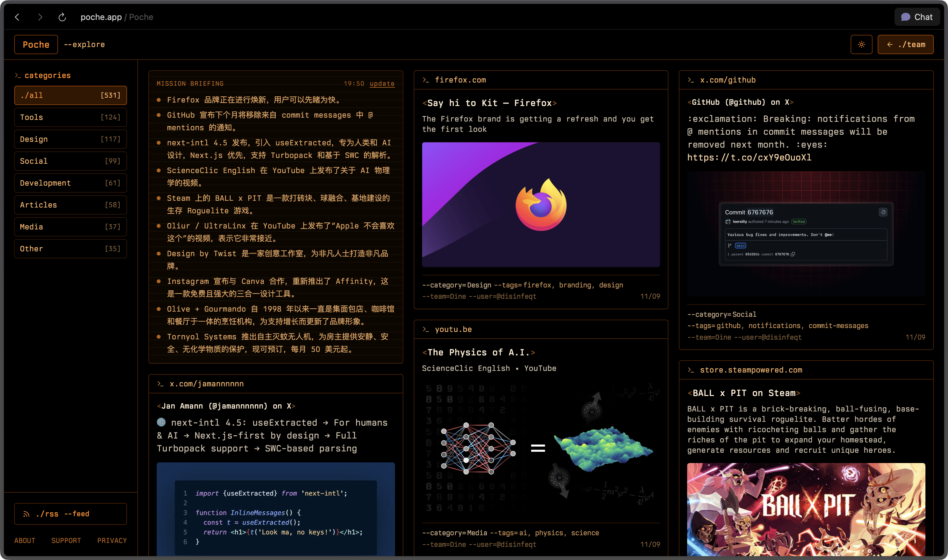Click the forward navigation arrow icon

click(x=40, y=17)
